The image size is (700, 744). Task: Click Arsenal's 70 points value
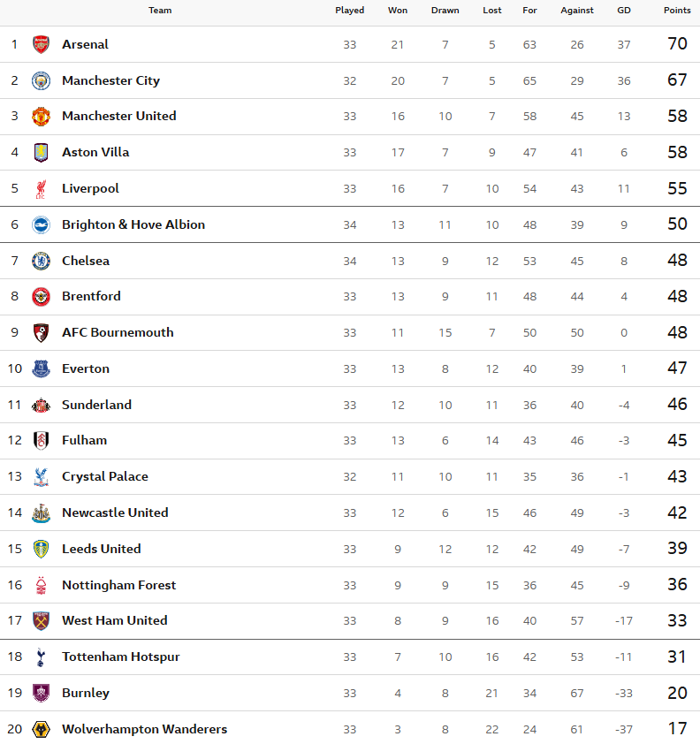coord(677,44)
